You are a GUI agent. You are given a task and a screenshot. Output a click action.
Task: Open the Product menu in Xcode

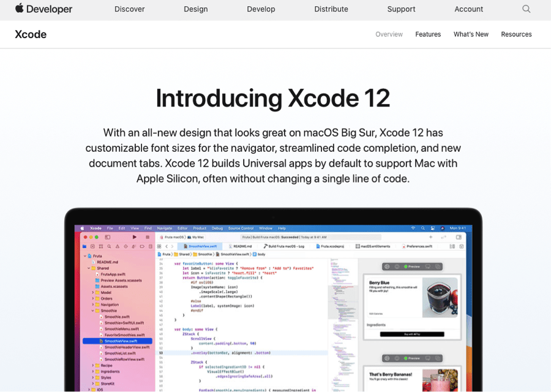click(200, 228)
